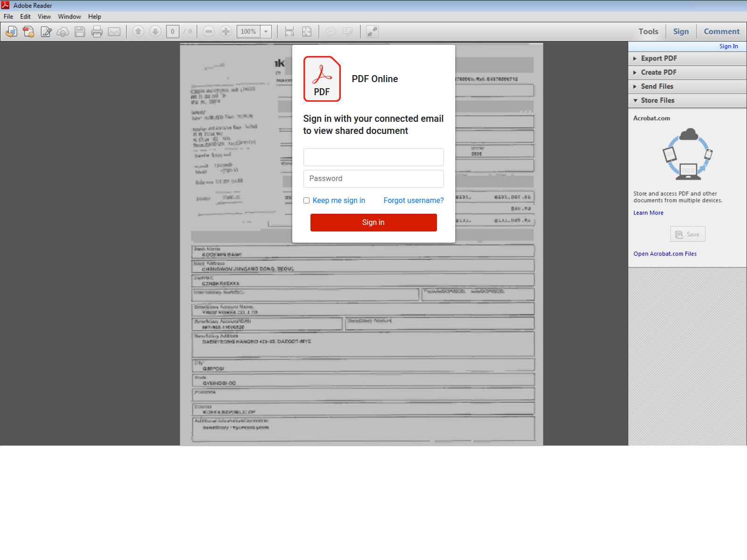Click the red PDF logo icon
Screen dimensions: 747x560
[x=322, y=79]
